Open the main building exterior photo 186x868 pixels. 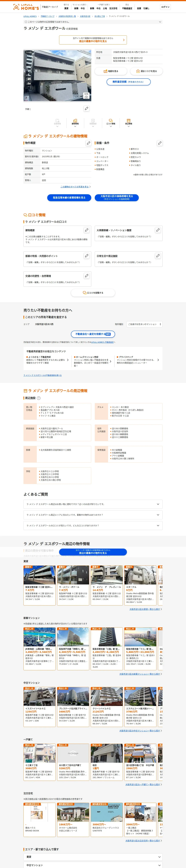[57, 76]
